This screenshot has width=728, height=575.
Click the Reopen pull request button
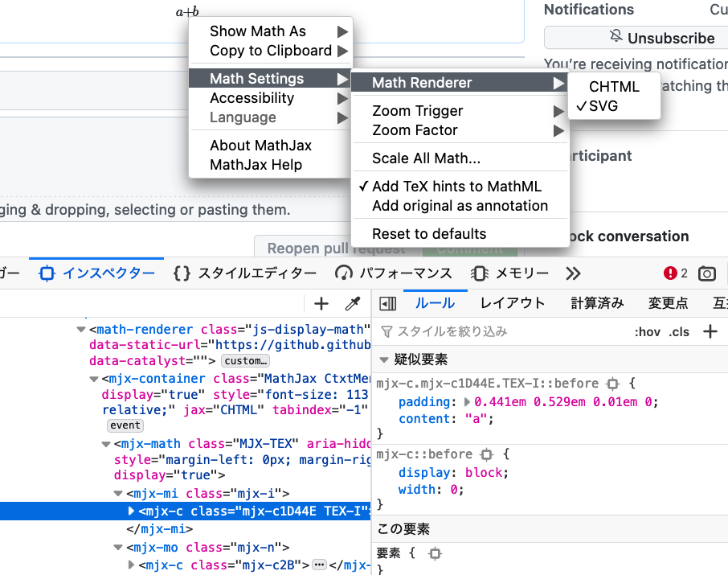(x=337, y=247)
